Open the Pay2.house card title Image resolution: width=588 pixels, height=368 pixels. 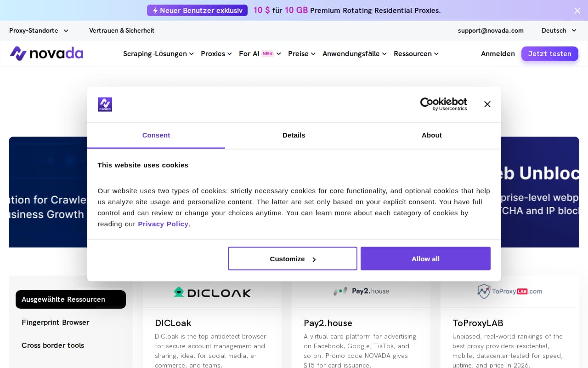click(x=328, y=323)
